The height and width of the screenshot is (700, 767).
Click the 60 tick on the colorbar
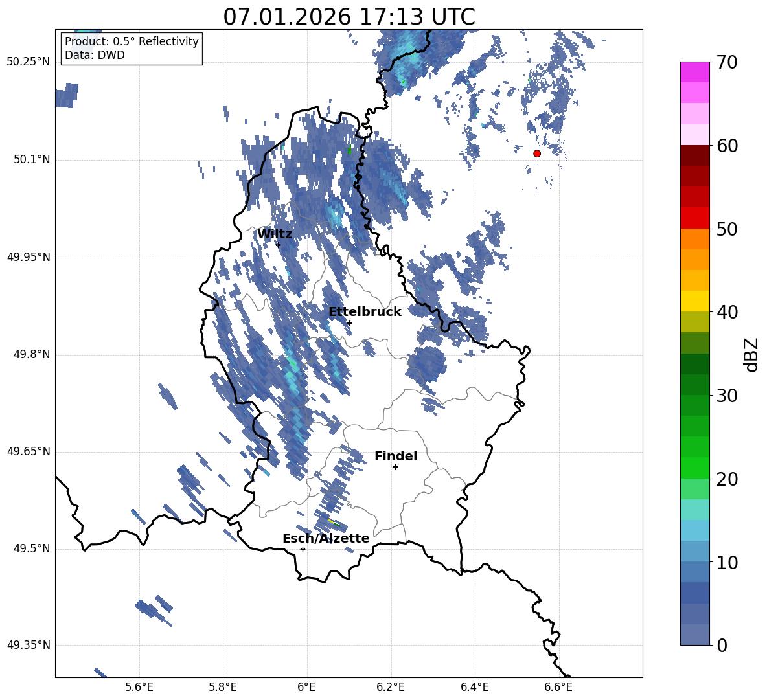click(727, 146)
